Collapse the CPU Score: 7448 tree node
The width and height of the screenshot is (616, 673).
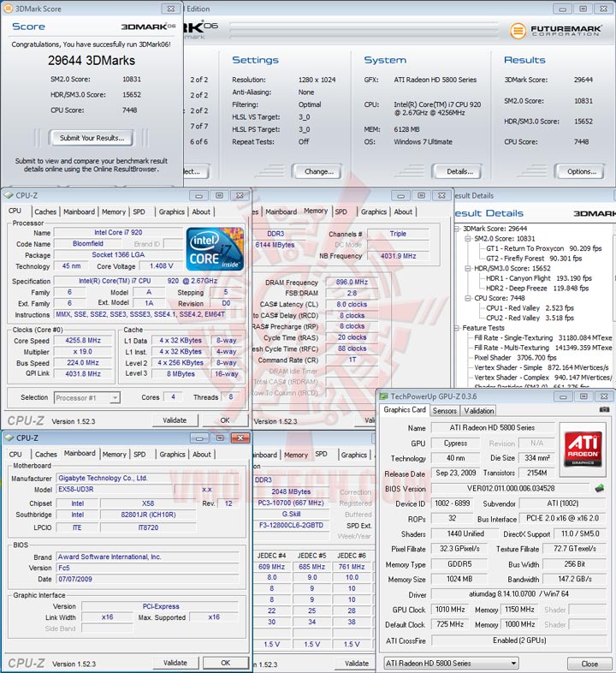pyautogui.click(x=468, y=298)
